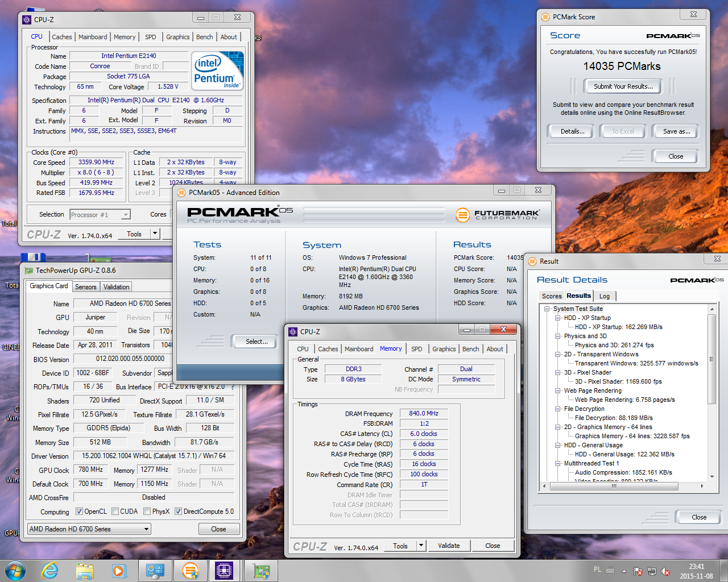Viewport: 728px width, 582px height.
Task: Collapse the System Test Suite node
Action: coord(547,309)
